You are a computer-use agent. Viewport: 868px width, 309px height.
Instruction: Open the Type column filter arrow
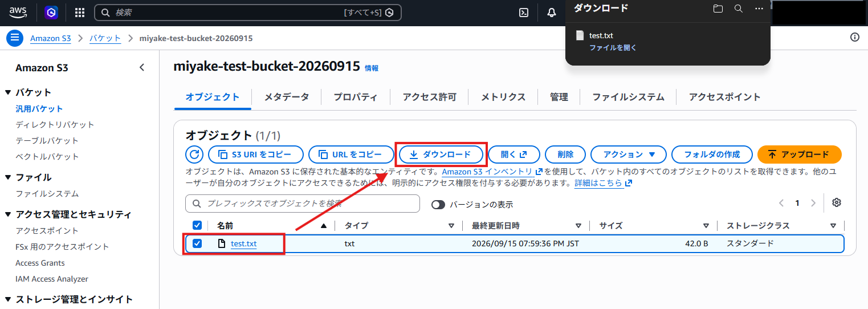pos(451,226)
